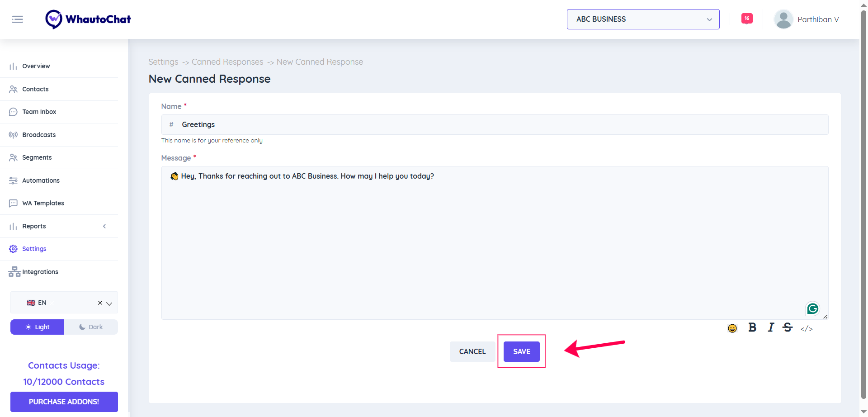Open Team Inbox from the sidebar

click(x=39, y=111)
